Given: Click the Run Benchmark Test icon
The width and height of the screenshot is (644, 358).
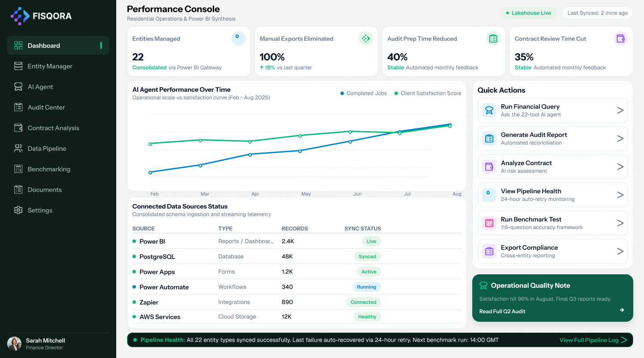Looking at the screenshot, I should [489, 223].
